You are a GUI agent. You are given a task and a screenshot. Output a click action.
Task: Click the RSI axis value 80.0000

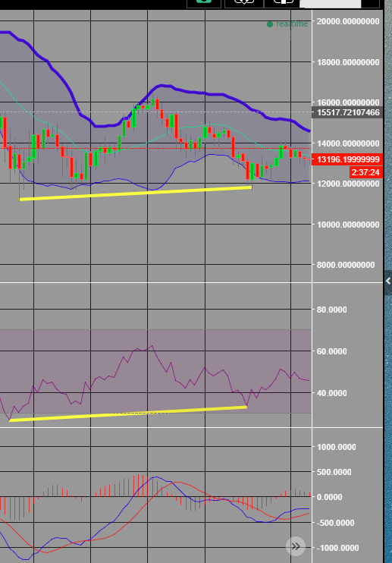click(x=332, y=310)
